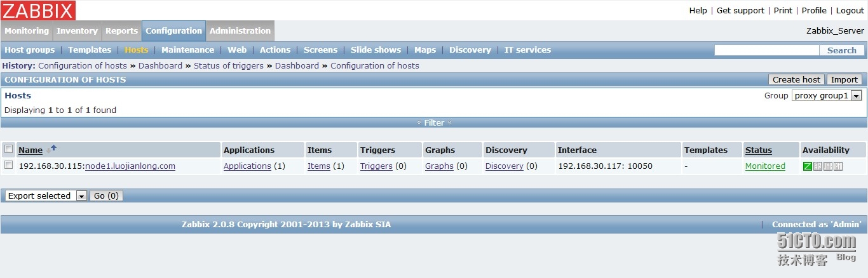Click the Zabbix logo
Viewport: 868px width, 278px height.
click(38, 10)
